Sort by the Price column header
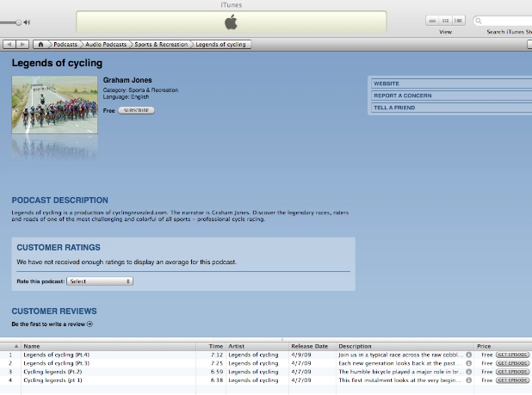 (x=503, y=346)
